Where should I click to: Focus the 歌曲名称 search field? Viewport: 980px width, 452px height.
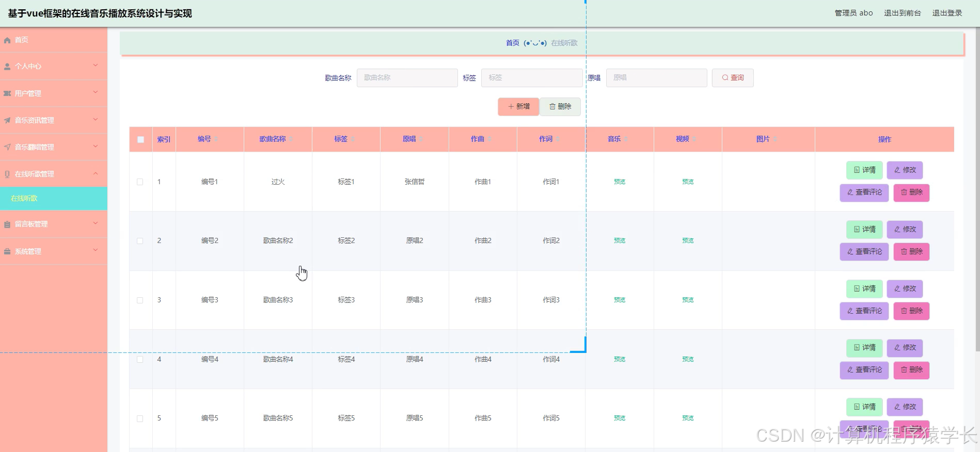[x=407, y=78]
